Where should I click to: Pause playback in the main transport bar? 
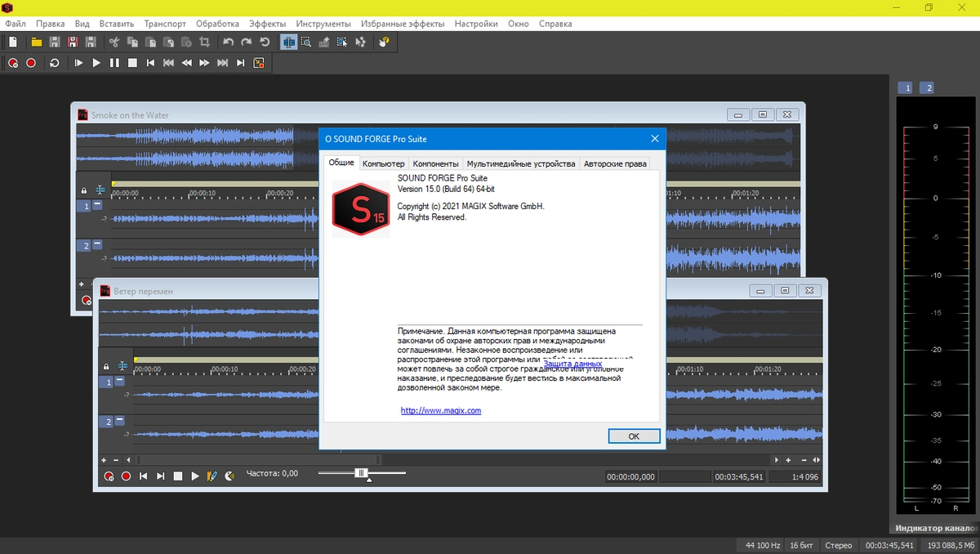114,63
